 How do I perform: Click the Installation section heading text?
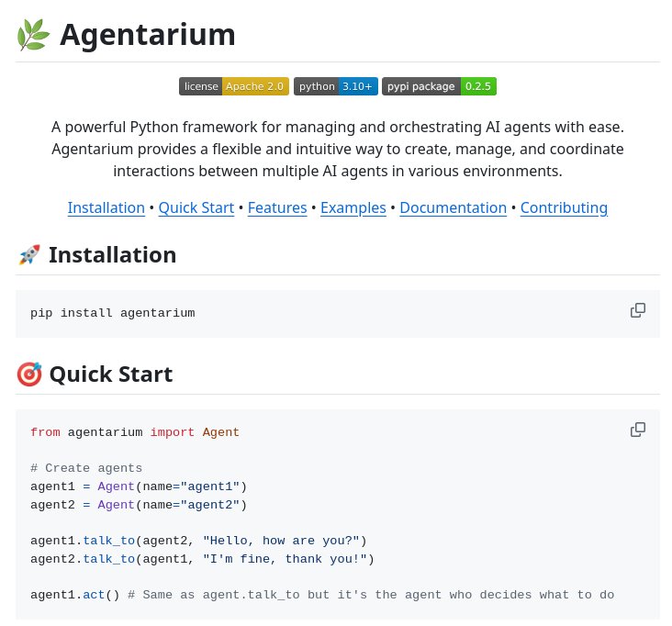[112, 255]
